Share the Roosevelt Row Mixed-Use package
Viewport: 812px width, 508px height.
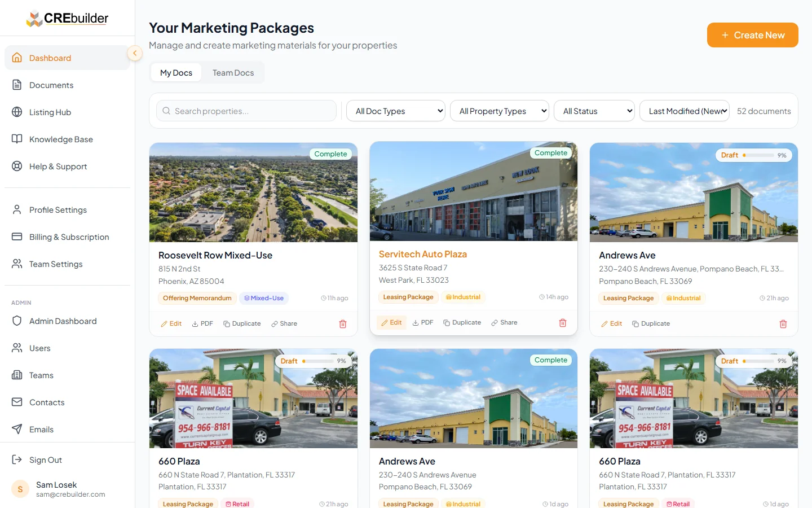[x=284, y=324]
